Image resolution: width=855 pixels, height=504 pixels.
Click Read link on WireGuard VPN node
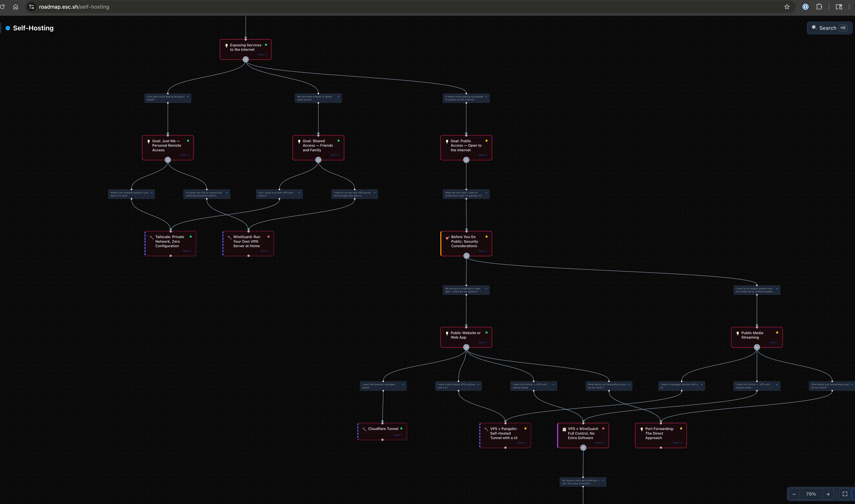[264, 251]
